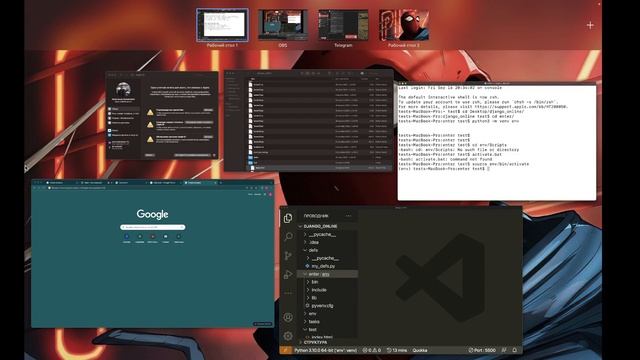Viewport: 640px width, 360px height.
Task: Click Port: 5500 Live Server status item
Action: tap(482, 350)
